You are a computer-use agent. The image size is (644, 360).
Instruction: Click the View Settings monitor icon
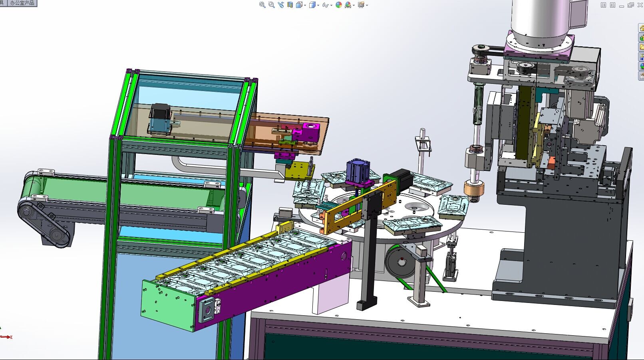(x=361, y=5)
